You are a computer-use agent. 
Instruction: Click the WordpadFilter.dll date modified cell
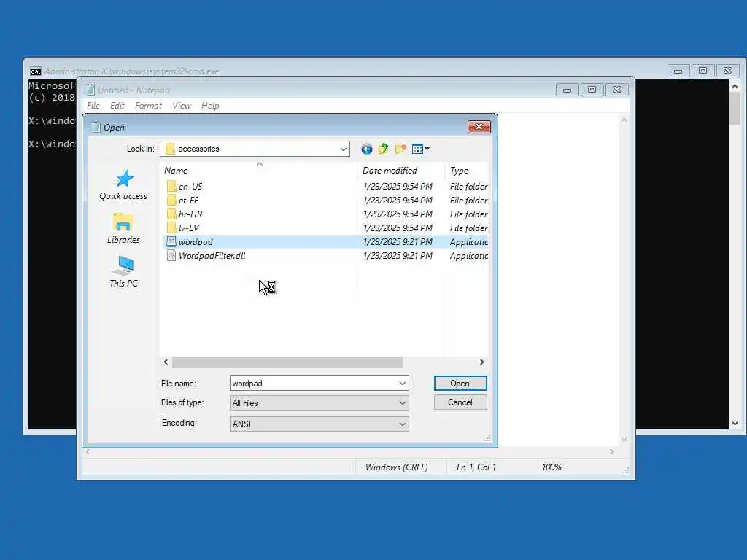(x=398, y=256)
